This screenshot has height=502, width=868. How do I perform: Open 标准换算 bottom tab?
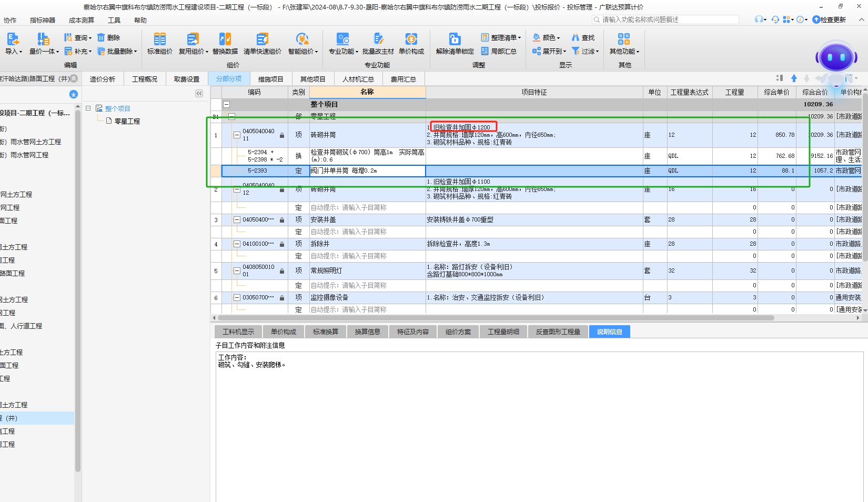(326, 332)
